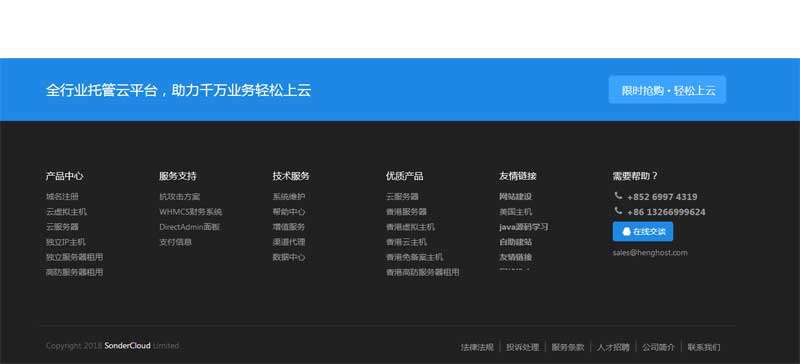Click the 需要帮助？ heading
Image resolution: width=800 pixels, height=364 pixels.
pyautogui.click(x=635, y=176)
